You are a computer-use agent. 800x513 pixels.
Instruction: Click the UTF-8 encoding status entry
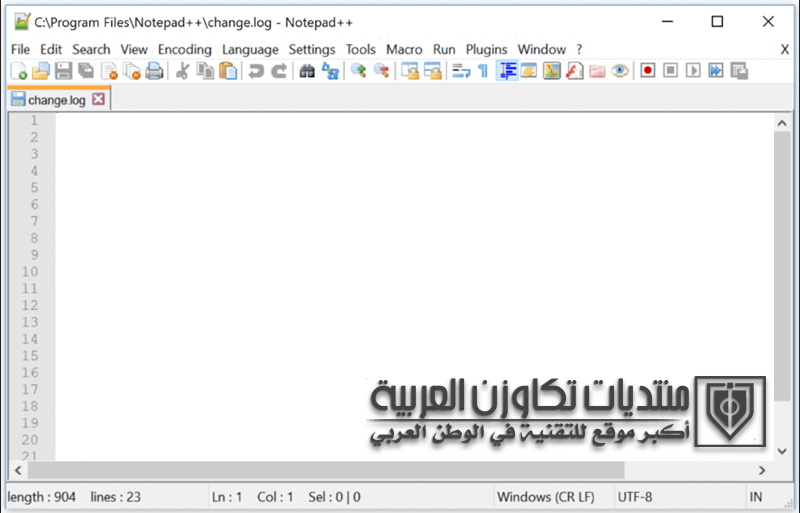click(x=635, y=497)
